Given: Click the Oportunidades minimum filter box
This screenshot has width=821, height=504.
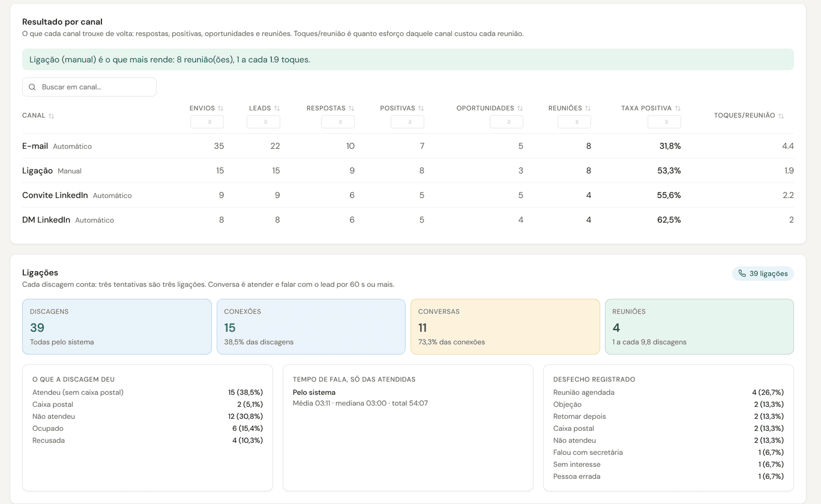Looking at the screenshot, I should (x=507, y=122).
